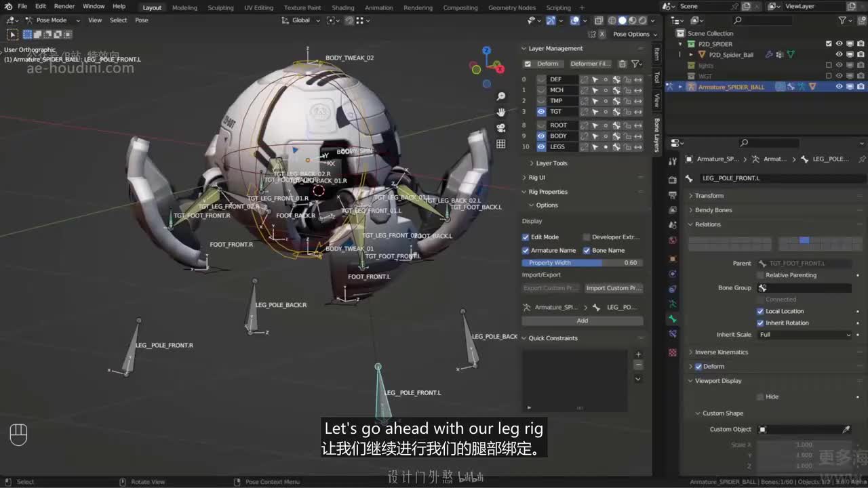Switch to the Modeling workspace tab
The width and height of the screenshot is (868, 488).
tap(184, 7)
